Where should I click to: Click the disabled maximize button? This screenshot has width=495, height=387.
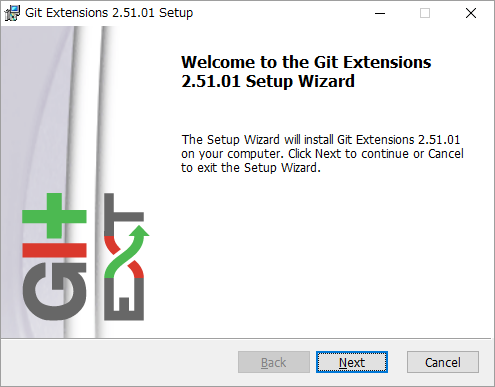(425, 13)
